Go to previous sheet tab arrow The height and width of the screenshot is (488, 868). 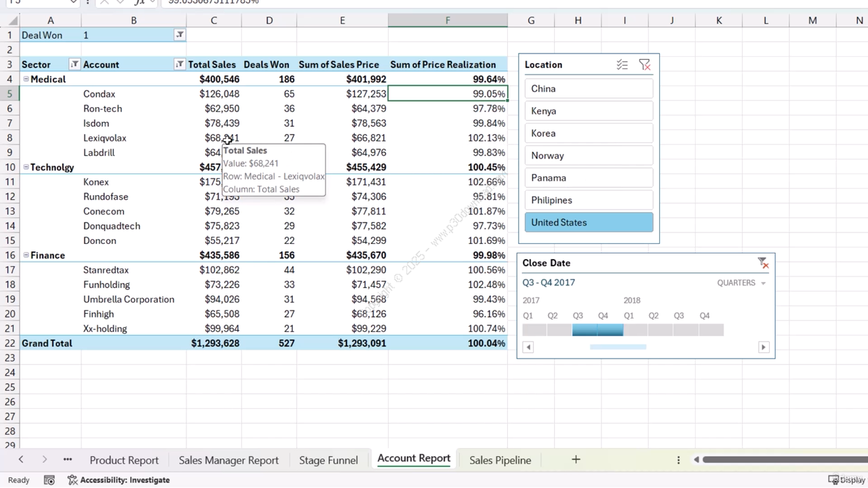click(21, 460)
